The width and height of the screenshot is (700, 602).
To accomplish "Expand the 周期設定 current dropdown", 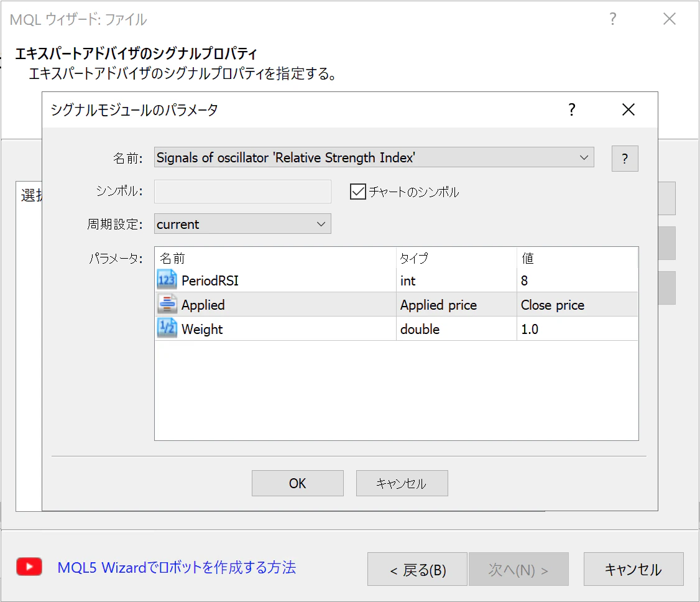I will (x=242, y=224).
